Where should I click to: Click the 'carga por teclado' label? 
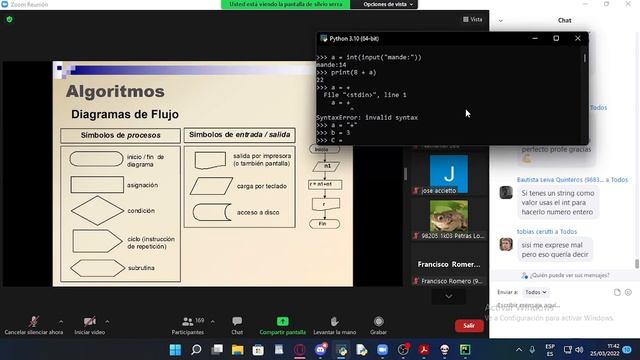coord(262,186)
